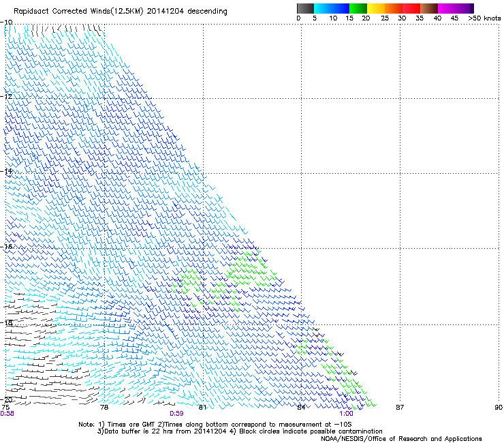
Task: Click the green 15-20 knots color band
Action: point(358,8)
